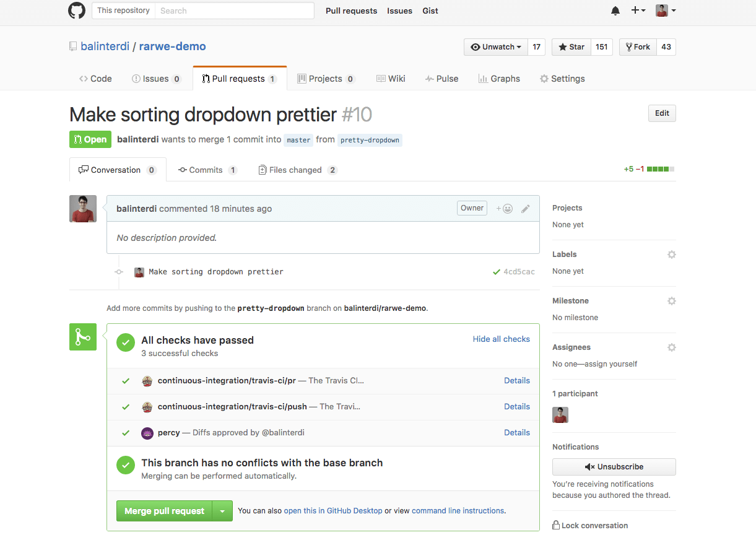Click the GitHub octocat logo
756x540 pixels.
pyautogui.click(x=76, y=11)
